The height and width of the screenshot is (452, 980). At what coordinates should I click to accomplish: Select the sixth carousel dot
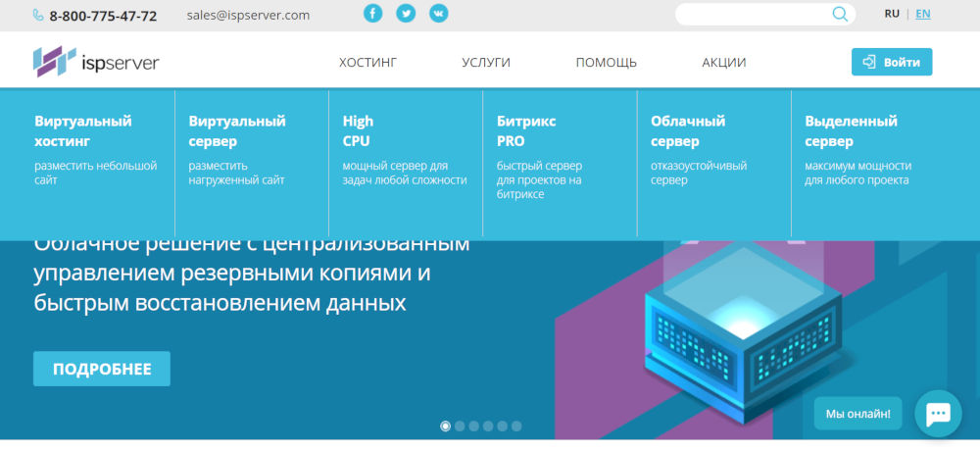point(516,427)
